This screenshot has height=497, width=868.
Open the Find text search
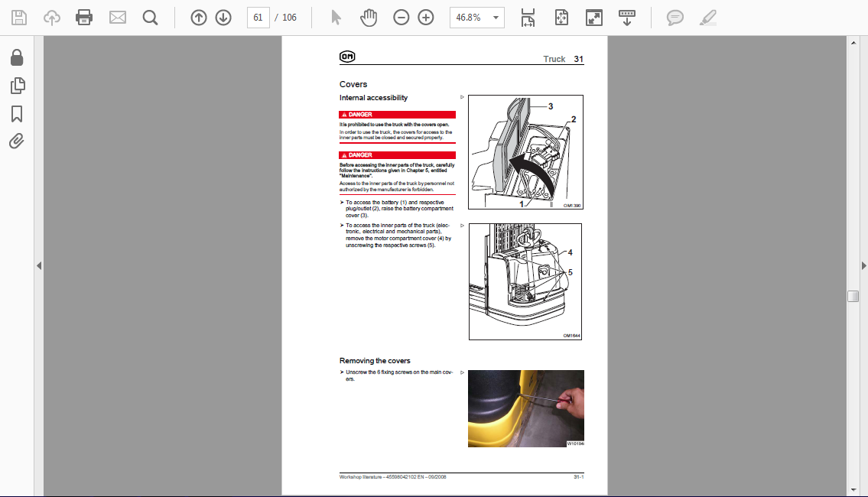[150, 18]
